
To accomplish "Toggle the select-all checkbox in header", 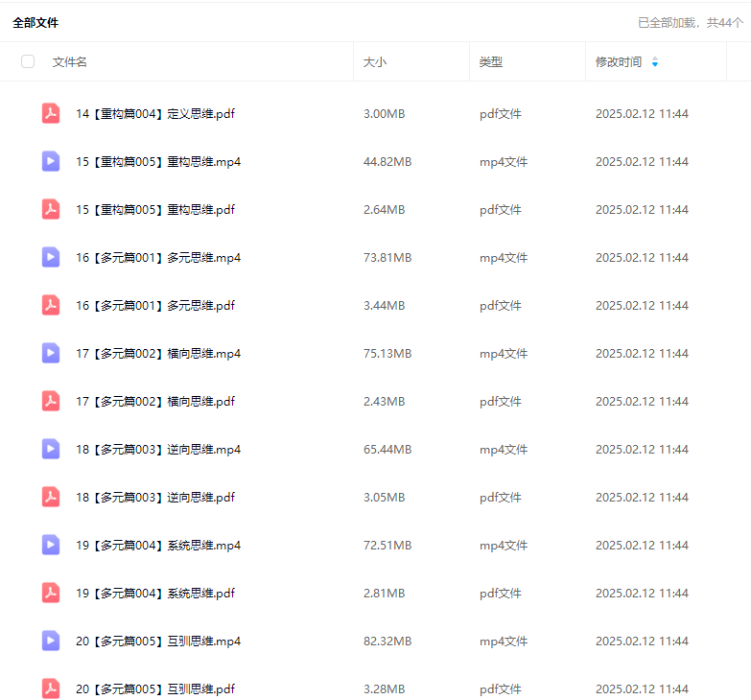I will 28,61.
